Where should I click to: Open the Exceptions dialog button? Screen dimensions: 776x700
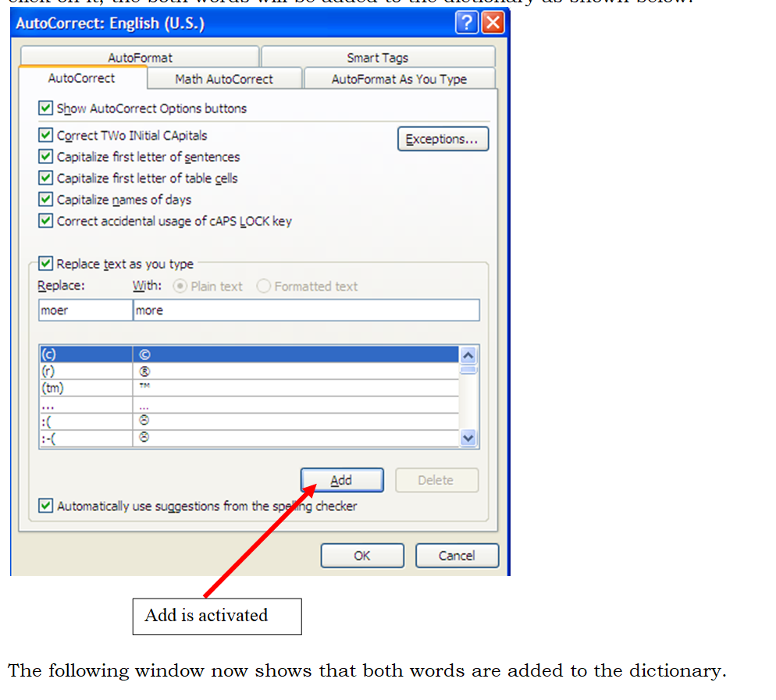(x=443, y=139)
